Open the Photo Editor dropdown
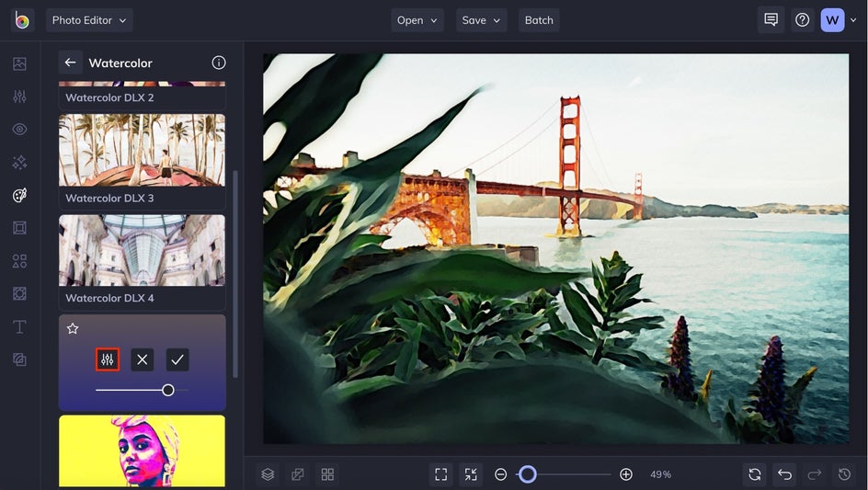 click(x=89, y=20)
